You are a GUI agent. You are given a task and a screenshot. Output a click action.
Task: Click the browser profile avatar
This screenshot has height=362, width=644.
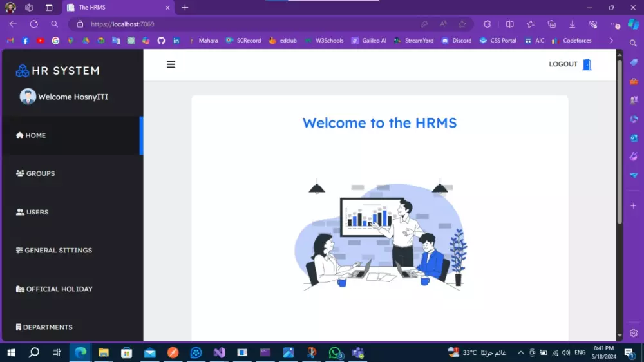[x=10, y=7]
